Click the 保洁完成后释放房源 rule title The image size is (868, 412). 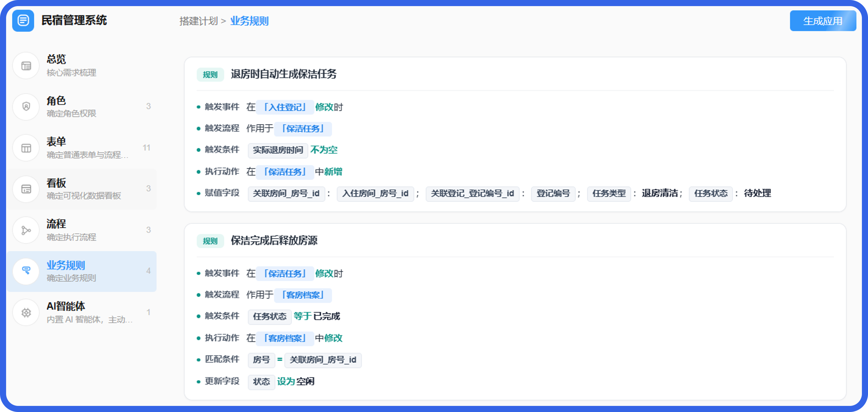pyautogui.click(x=274, y=241)
